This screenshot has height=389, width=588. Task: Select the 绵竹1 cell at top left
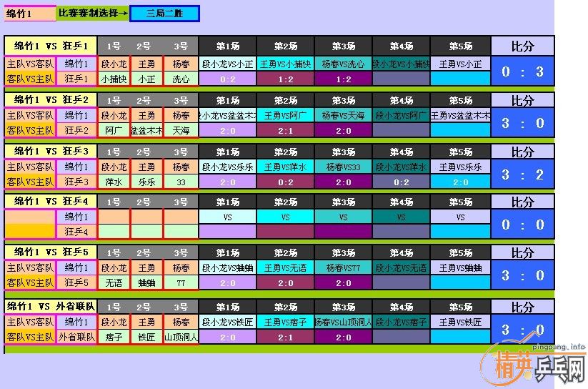pyautogui.click(x=30, y=14)
